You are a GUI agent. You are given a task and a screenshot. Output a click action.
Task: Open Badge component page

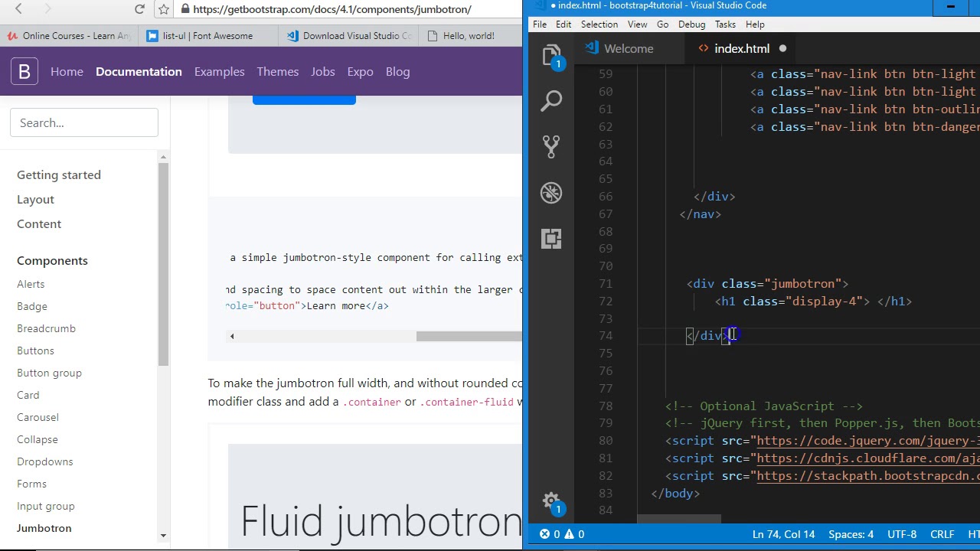(x=32, y=306)
